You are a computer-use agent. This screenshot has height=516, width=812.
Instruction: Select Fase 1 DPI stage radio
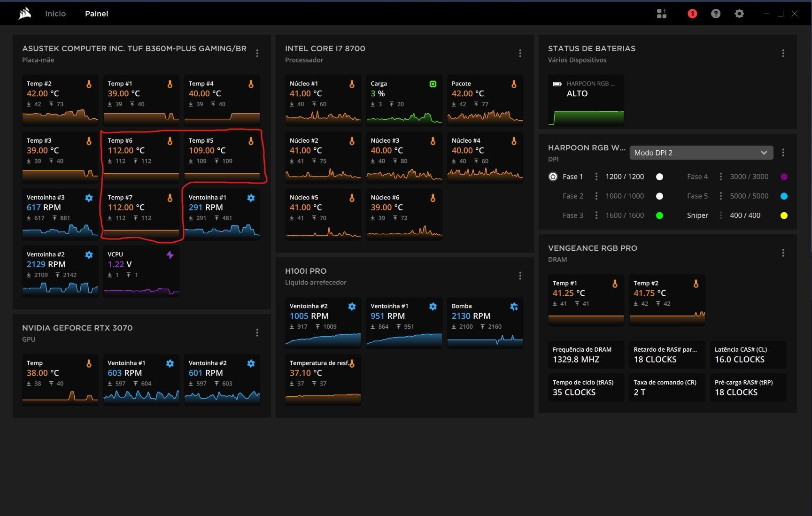click(553, 177)
